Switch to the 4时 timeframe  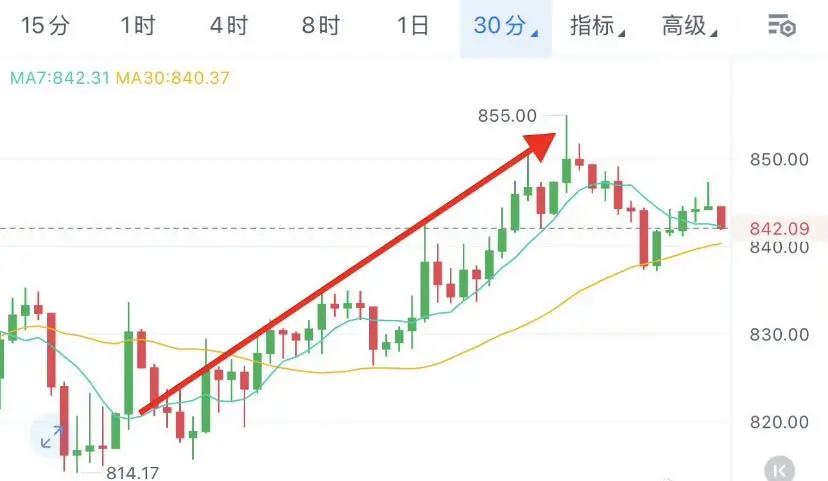click(x=229, y=25)
